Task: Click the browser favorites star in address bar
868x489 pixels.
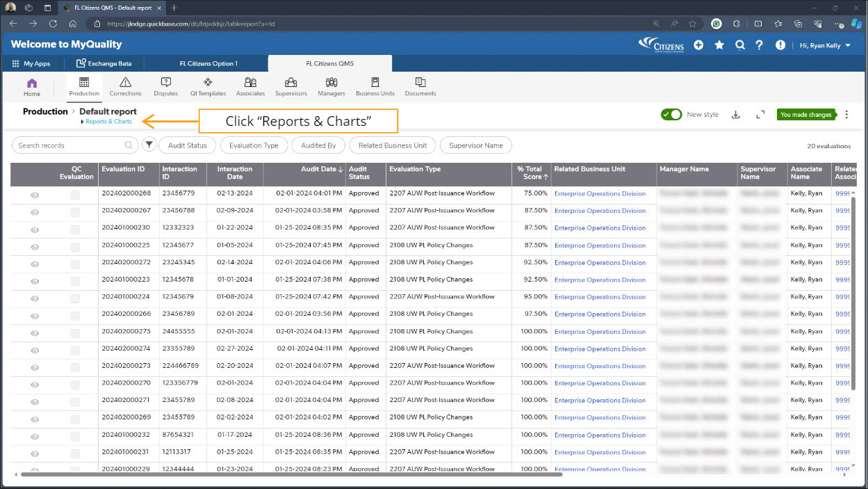Action: 693,23
